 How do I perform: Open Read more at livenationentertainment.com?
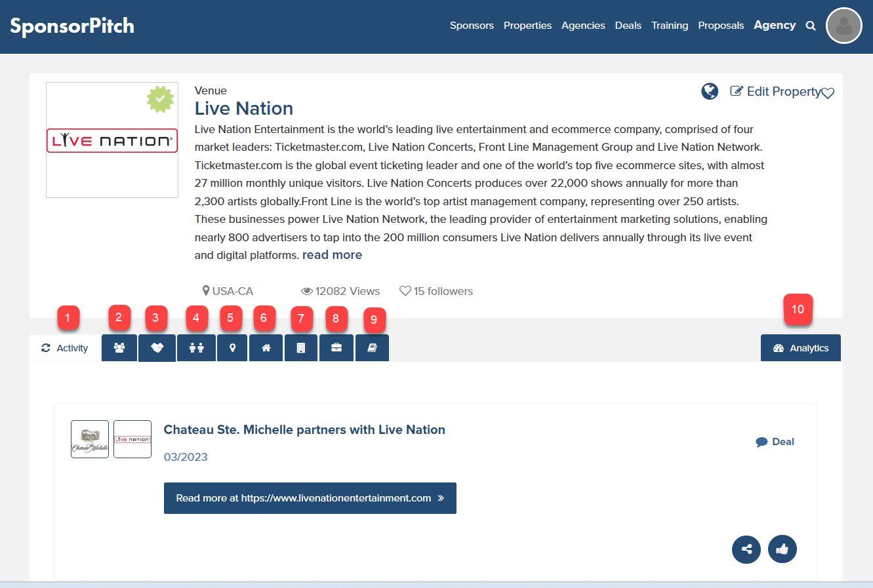310,498
